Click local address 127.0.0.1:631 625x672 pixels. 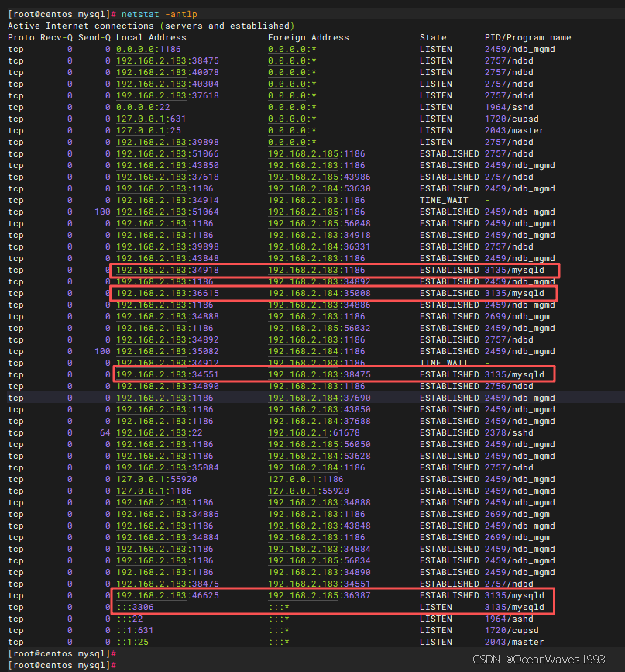[151, 119]
